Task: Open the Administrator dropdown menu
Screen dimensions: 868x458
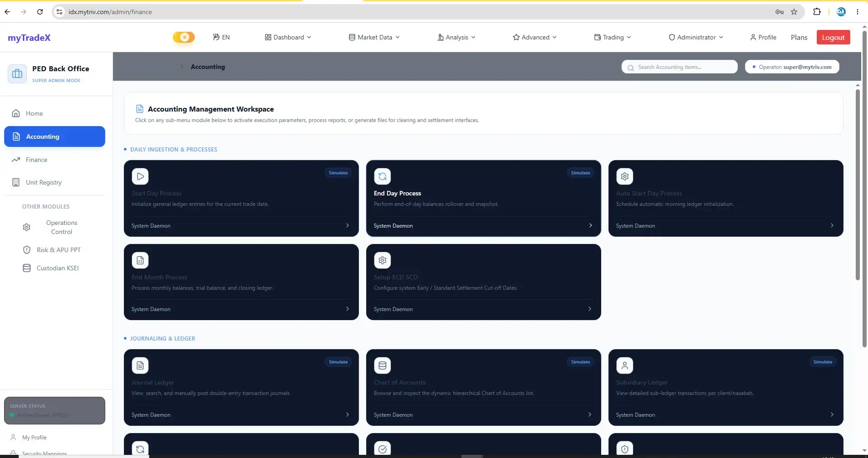Action: (x=696, y=37)
